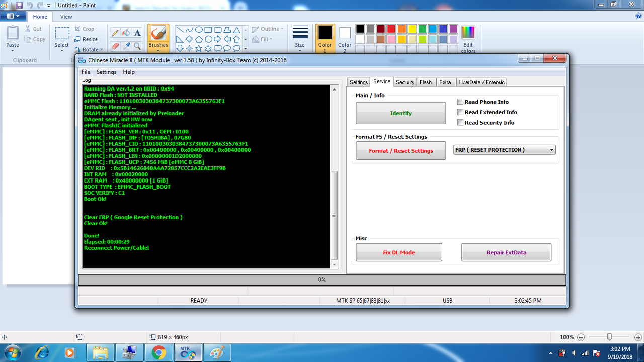Switch to the Security tab

pyautogui.click(x=405, y=82)
